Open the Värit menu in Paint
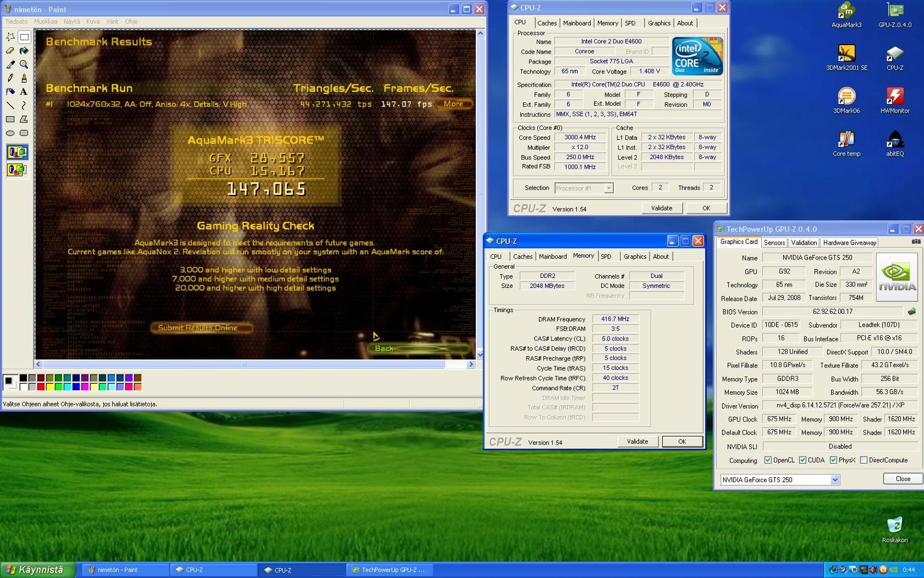 point(112,21)
